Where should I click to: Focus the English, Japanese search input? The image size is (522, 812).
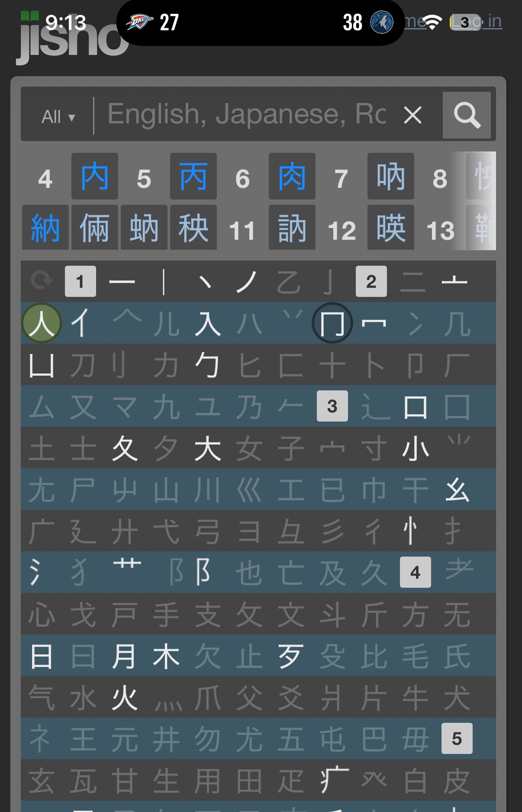[x=247, y=115]
